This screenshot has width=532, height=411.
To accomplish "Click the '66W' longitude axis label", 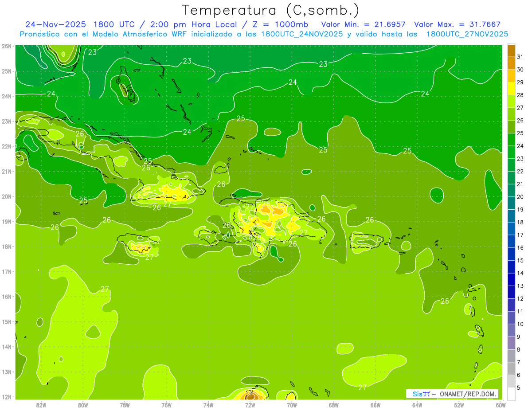I will [376, 405].
